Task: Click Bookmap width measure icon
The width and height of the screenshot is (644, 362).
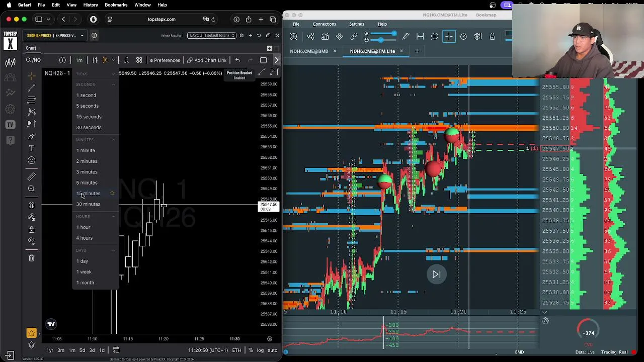Action: click(420, 36)
